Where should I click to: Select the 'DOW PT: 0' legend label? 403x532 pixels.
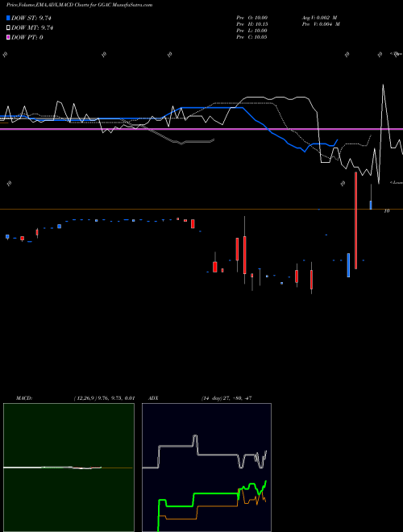[27, 37]
